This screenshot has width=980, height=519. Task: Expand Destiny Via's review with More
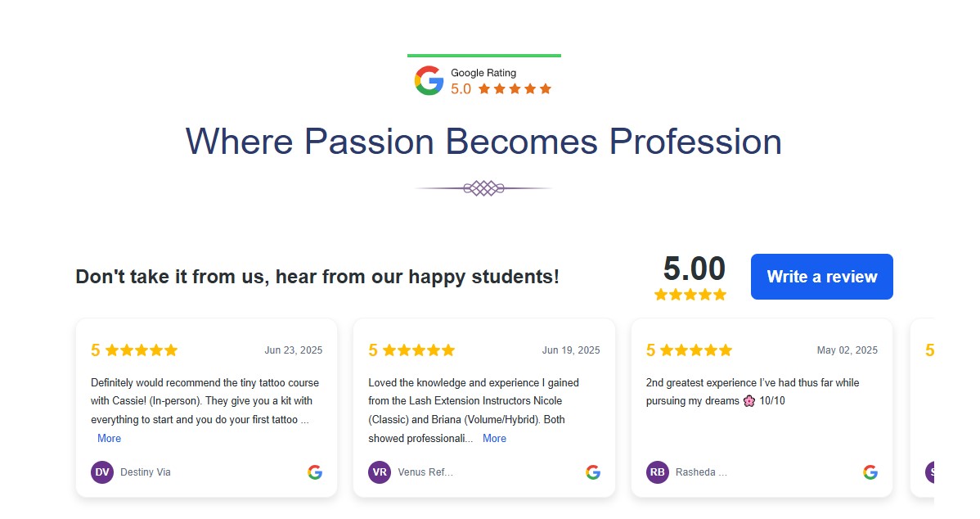coord(109,439)
